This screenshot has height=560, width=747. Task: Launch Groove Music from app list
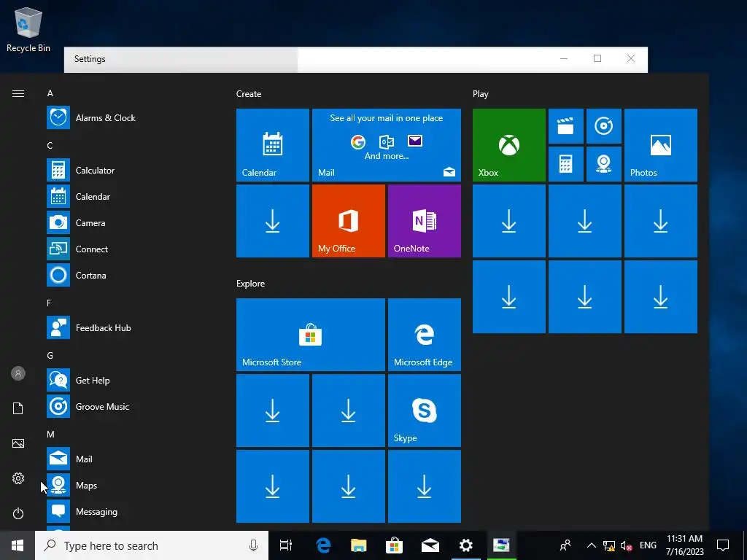[x=128, y=406]
